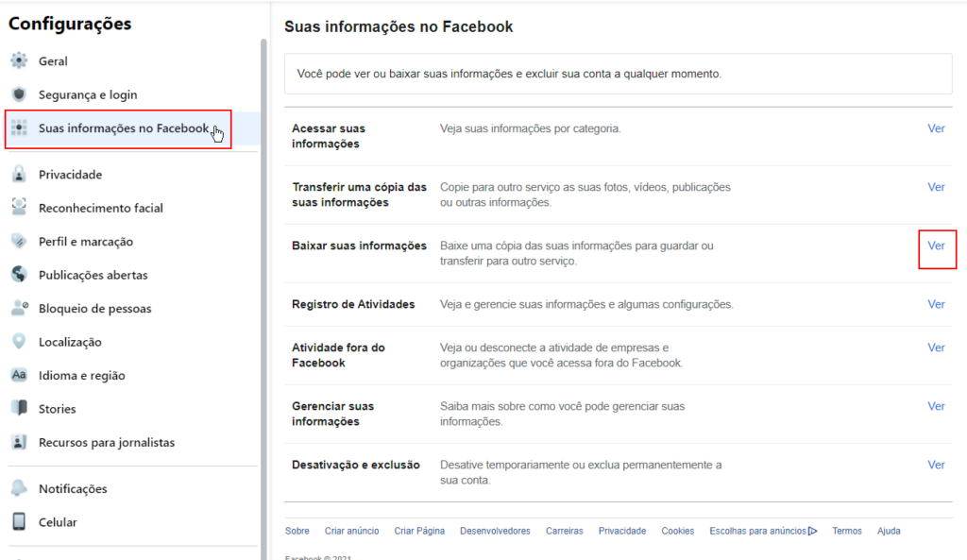Screen dimensions: 967x560
Task: Click Ver for Desativação e exclusão
Action: point(936,465)
